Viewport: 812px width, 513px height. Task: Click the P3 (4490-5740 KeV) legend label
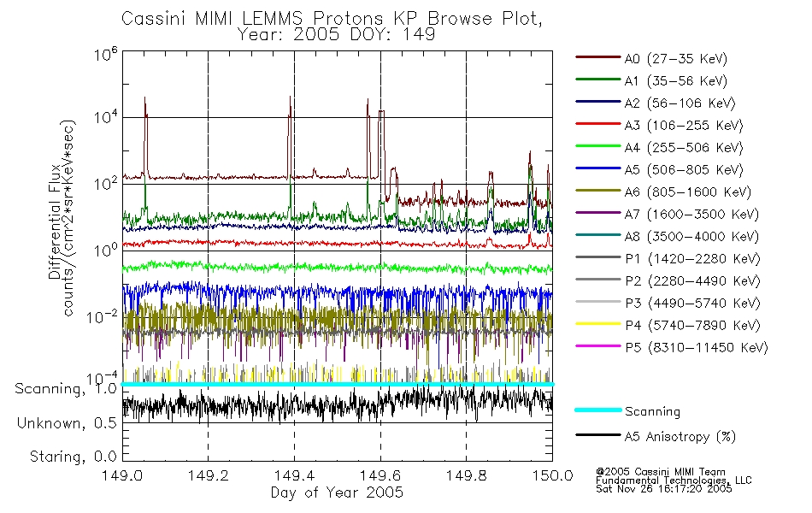(x=692, y=304)
